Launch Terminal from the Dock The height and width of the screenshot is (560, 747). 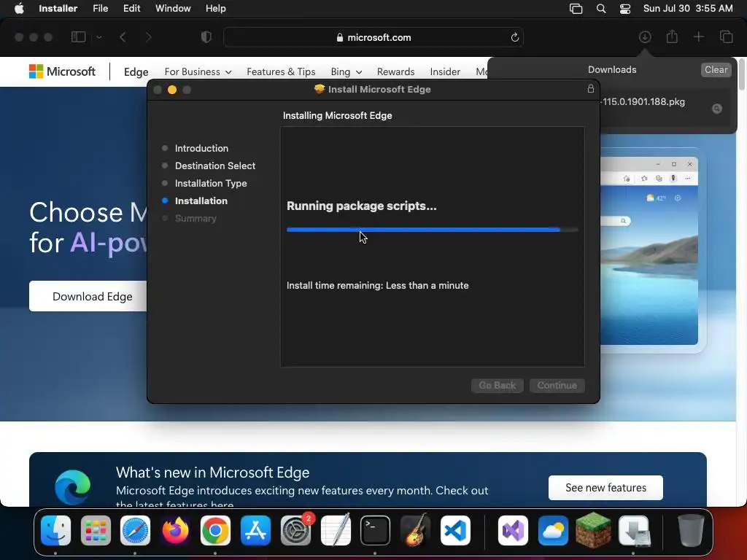pyautogui.click(x=376, y=530)
